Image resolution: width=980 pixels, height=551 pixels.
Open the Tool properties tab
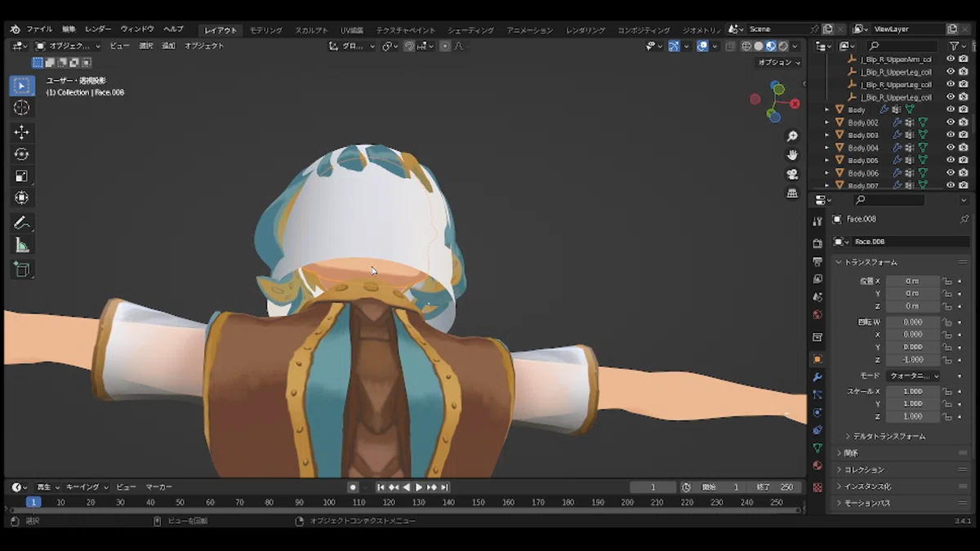tap(817, 221)
